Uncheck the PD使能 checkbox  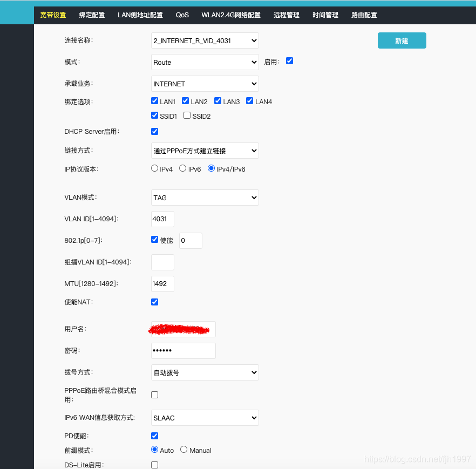[x=154, y=436]
